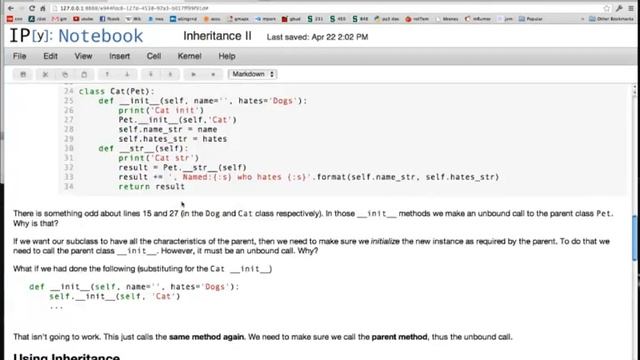Click the snippet line "self.__init__(self, 'Cat')"

coord(115,296)
